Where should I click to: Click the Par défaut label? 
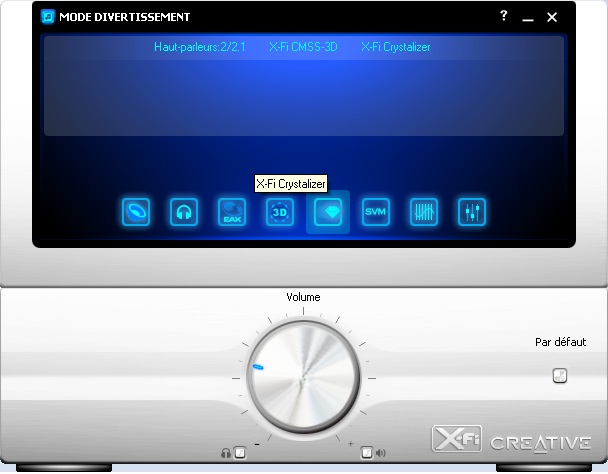(560, 342)
